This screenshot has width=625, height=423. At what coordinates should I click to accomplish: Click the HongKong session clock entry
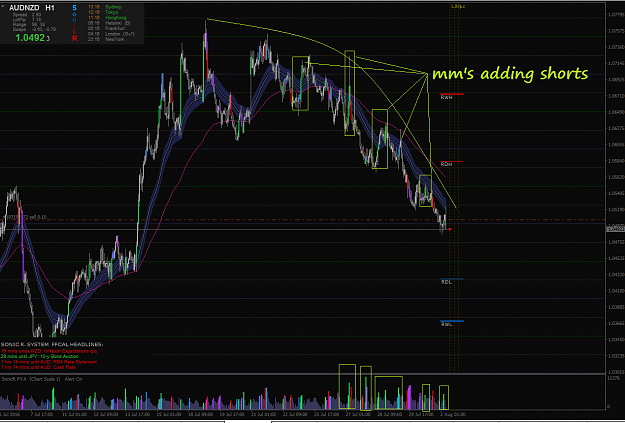[107, 18]
